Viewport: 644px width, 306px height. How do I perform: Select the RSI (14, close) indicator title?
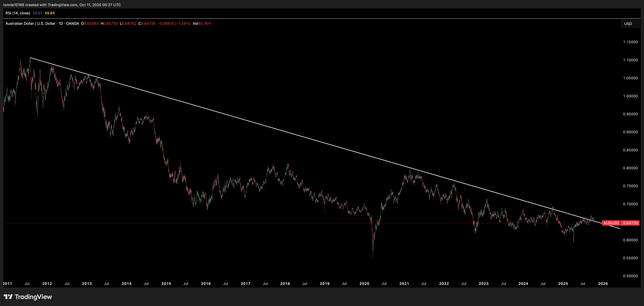click(18, 13)
